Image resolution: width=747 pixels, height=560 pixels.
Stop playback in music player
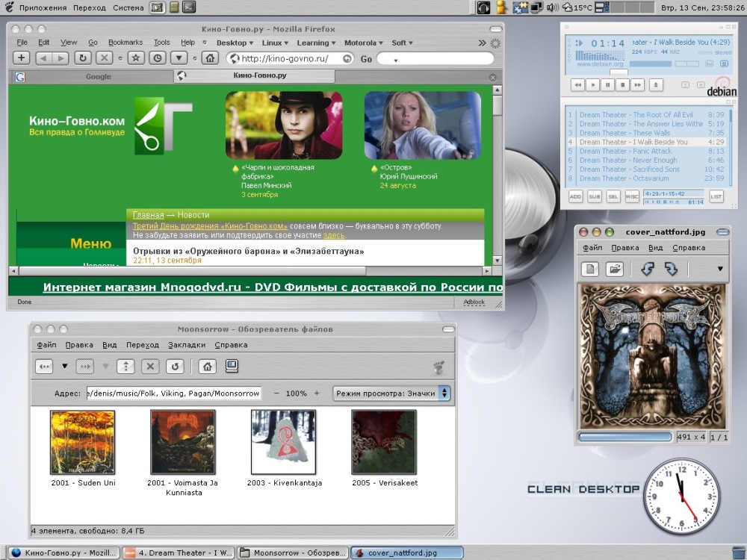(623, 85)
